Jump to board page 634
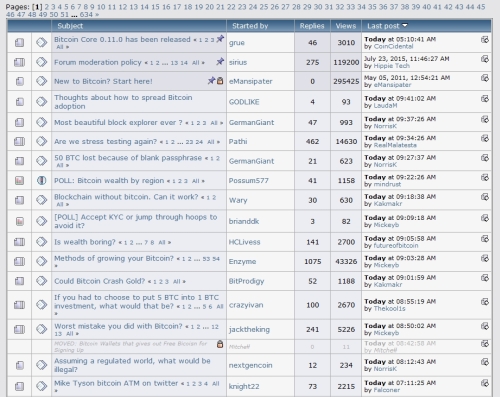500x397 pixels. point(86,15)
